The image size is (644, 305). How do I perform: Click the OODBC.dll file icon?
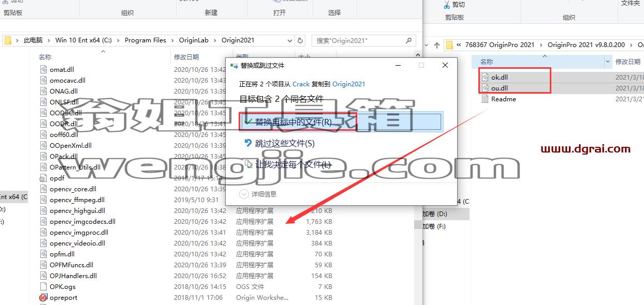click(x=44, y=113)
